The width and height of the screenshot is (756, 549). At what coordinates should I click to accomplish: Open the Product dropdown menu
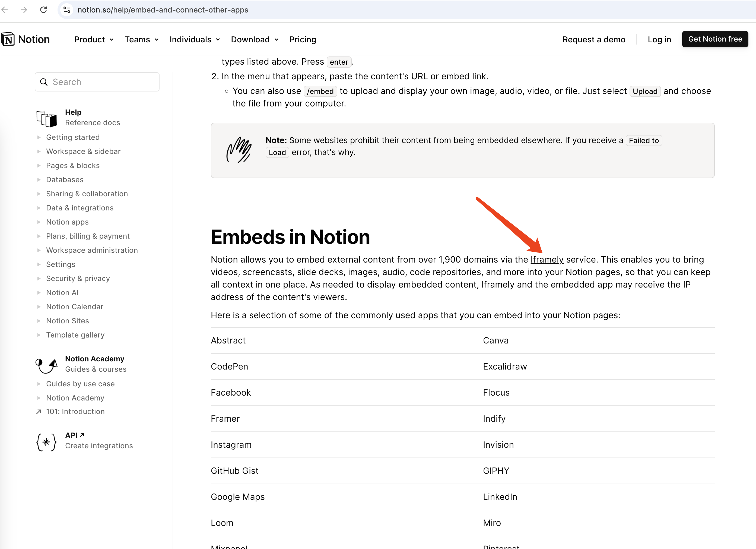(94, 39)
